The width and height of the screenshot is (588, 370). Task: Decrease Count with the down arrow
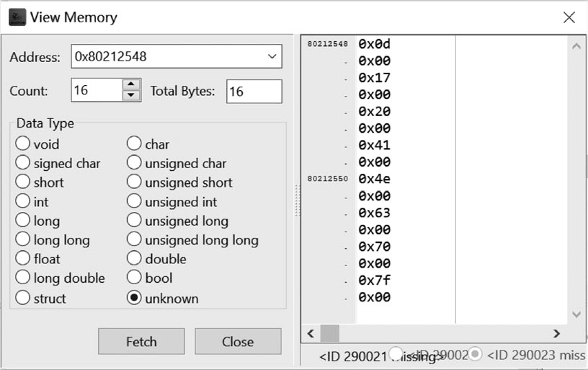131,96
